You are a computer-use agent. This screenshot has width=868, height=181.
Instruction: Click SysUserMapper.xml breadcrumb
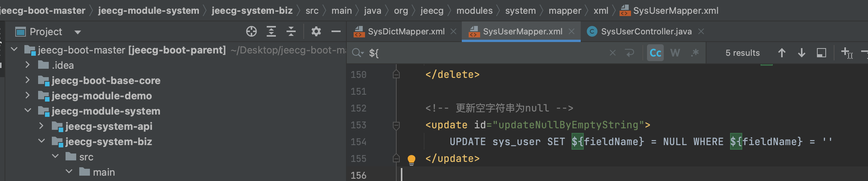tap(669, 10)
